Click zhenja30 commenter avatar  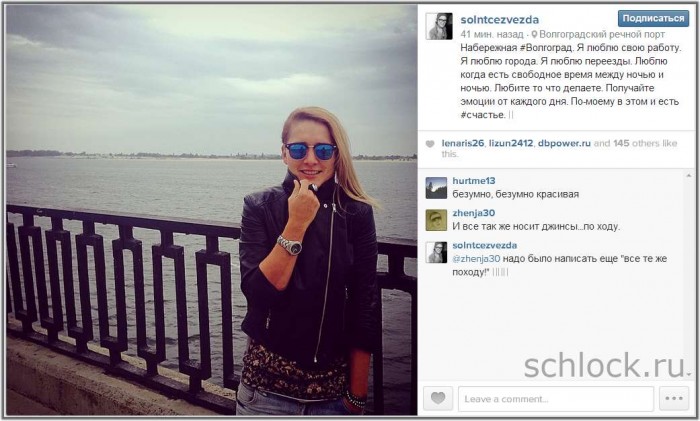click(436, 220)
